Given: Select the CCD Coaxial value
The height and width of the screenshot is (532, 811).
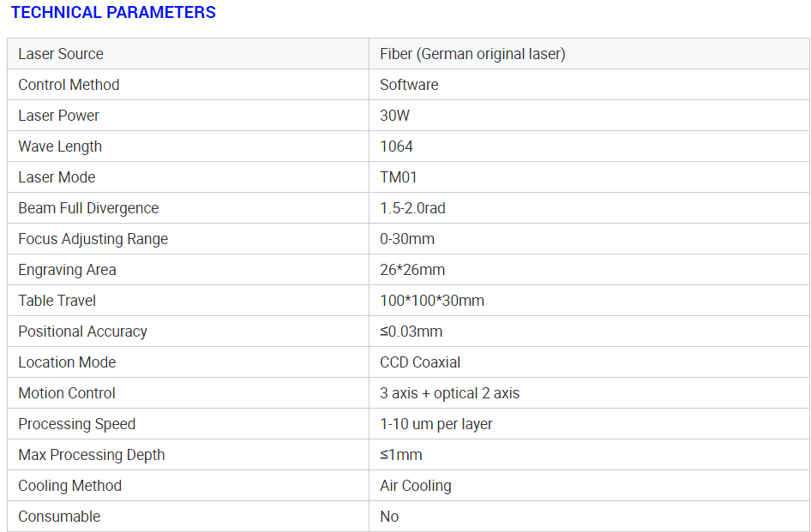Looking at the screenshot, I should 420,362.
